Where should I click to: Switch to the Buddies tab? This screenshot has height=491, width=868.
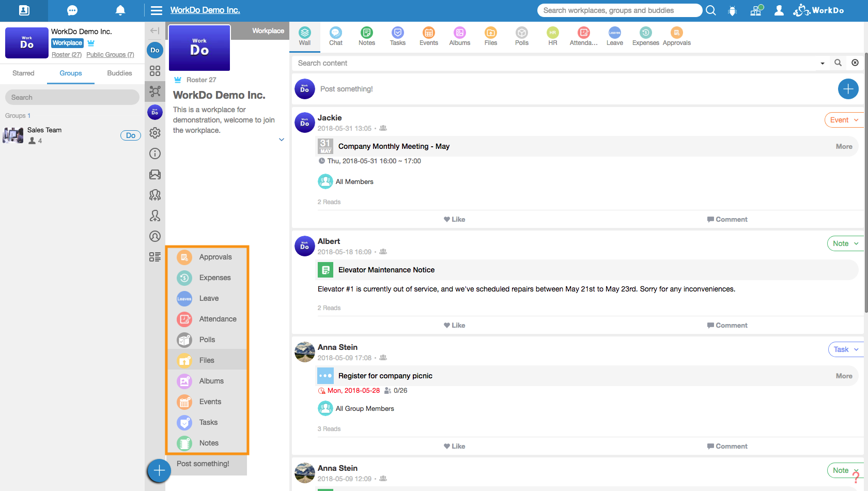pos(119,73)
